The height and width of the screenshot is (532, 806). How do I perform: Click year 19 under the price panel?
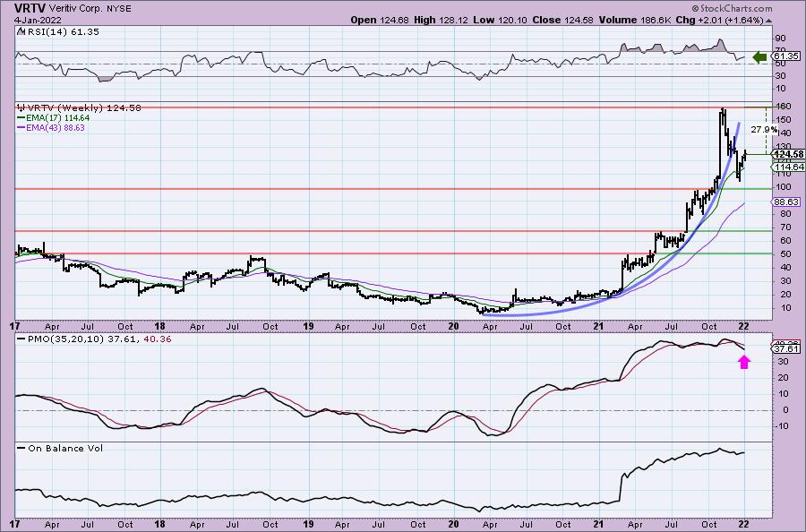[x=308, y=326]
